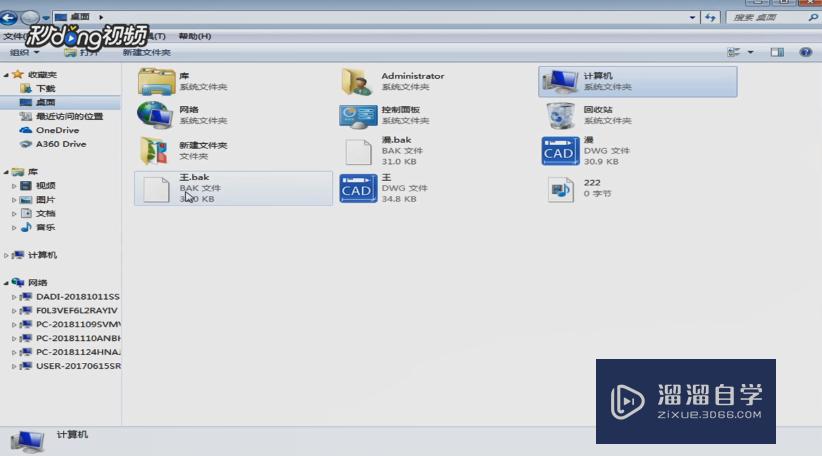This screenshot has height=456, width=822.
Task: Go back with the back arrow button
Action: tap(8, 18)
